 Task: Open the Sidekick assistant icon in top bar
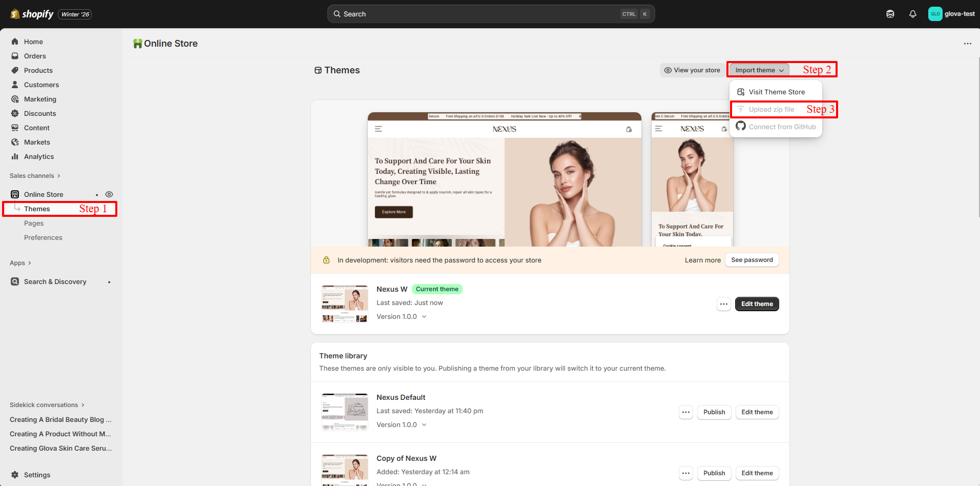click(x=890, y=14)
